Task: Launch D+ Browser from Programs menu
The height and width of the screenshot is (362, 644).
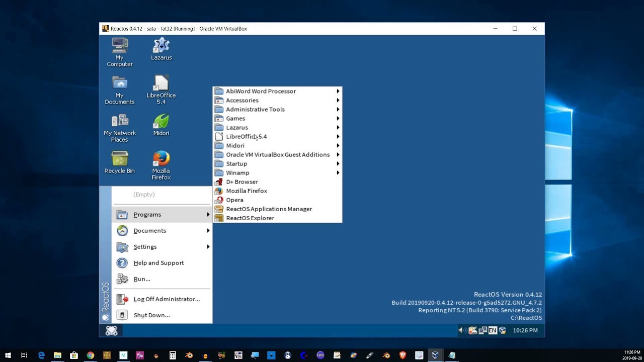Action: click(277, 182)
